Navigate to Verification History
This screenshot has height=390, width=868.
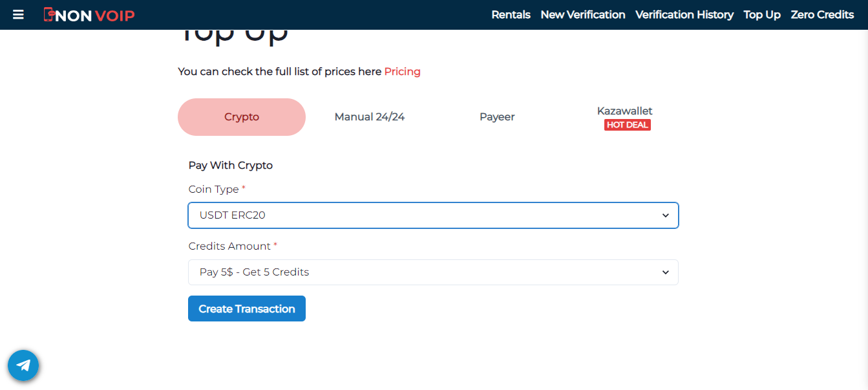click(684, 14)
